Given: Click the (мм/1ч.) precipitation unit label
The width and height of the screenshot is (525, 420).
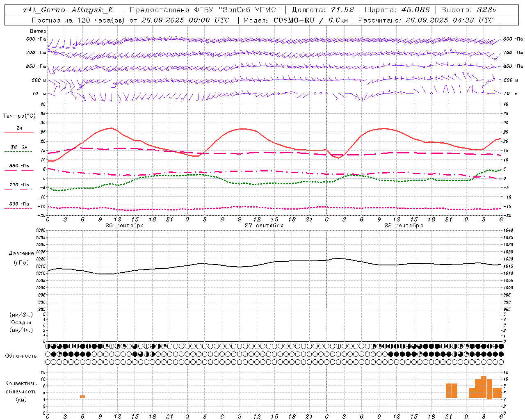Looking at the screenshot, I should click(x=21, y=330).
